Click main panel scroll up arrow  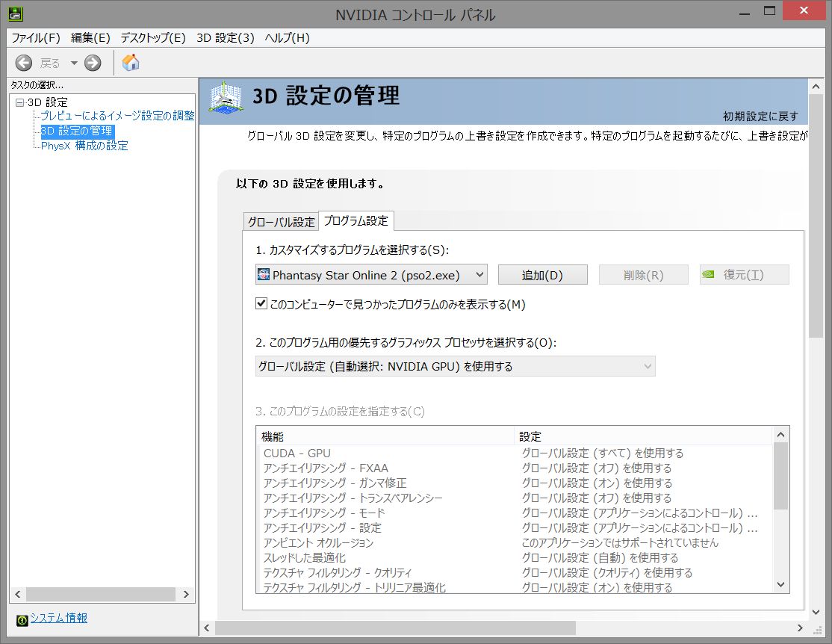point(816,86)
